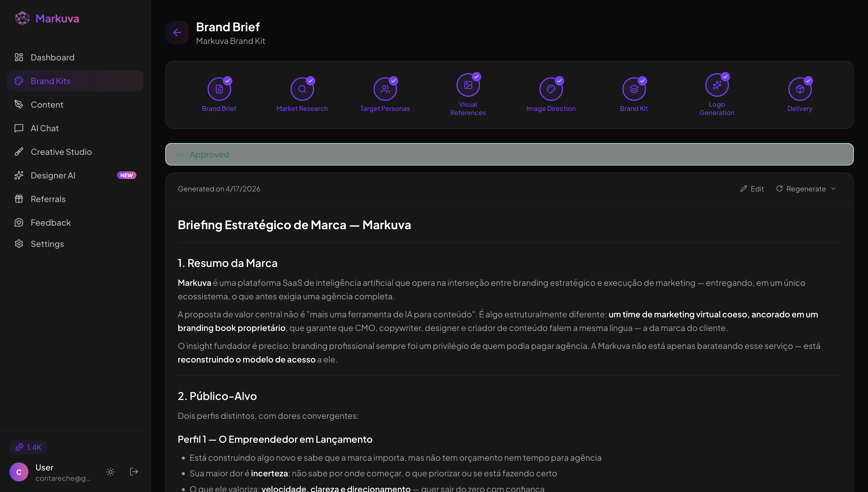Click the '2. Público-Alvo' heading
The width and height of the screenshot is (868, 492).
pos(217,396)
